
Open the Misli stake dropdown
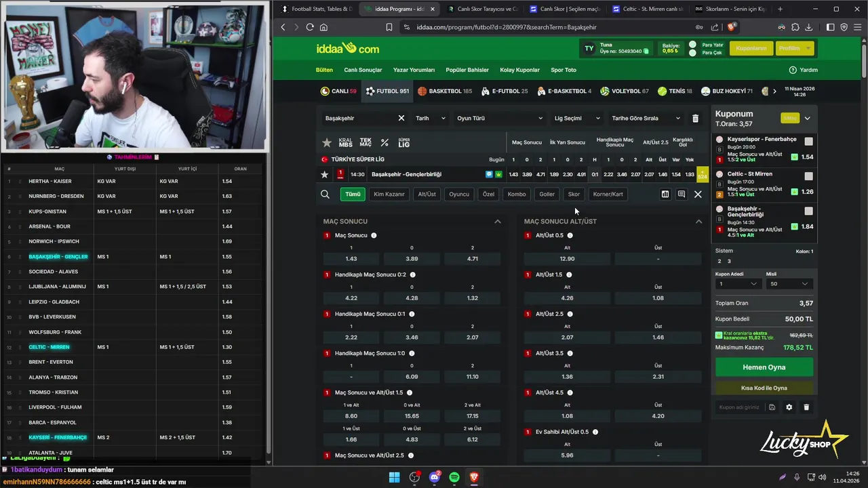tap(789, 284)
